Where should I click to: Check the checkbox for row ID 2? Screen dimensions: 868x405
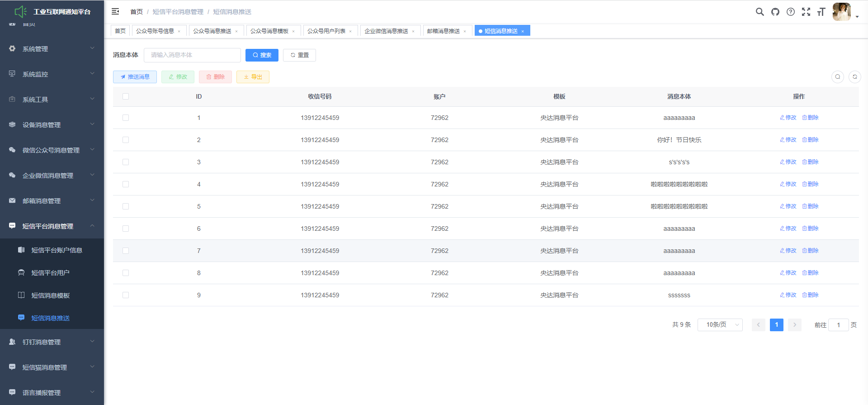[x=126, y=140]
